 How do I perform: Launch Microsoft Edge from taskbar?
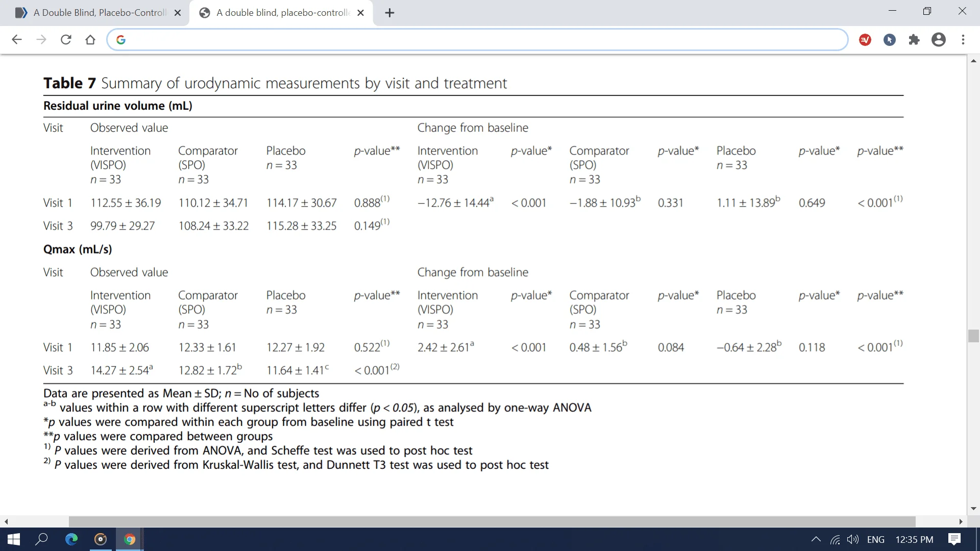click(71, 539)
